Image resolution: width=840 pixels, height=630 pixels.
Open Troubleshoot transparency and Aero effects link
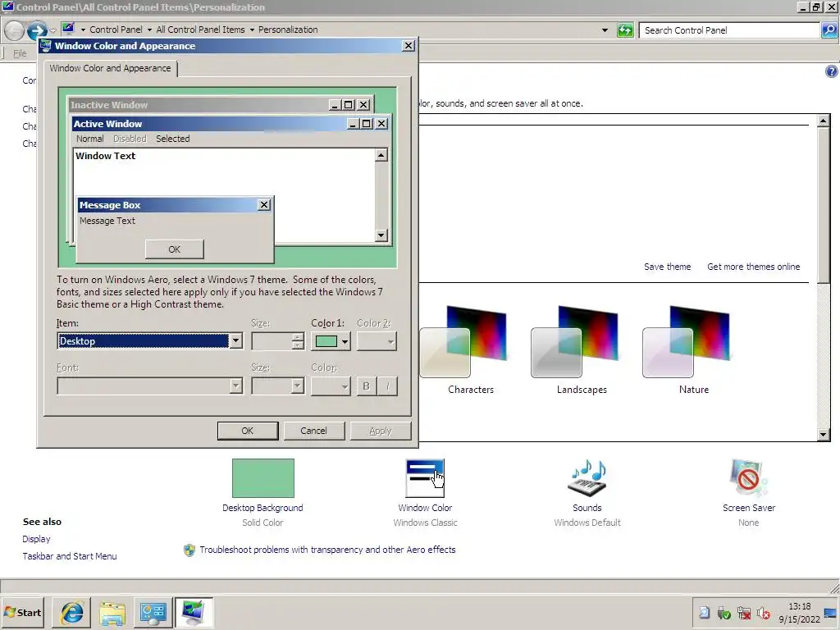327,550
